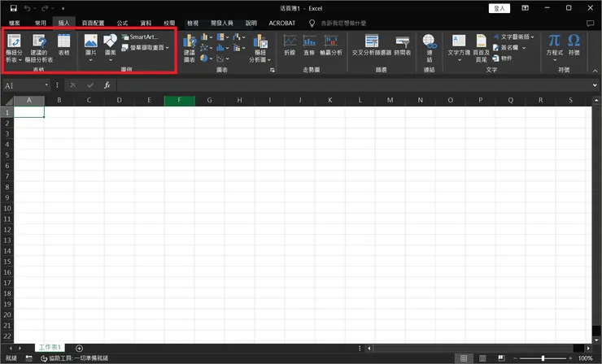
Task: Open Recommended PivotTables (建議的樞紐分析表)
Action: (39, 48)
